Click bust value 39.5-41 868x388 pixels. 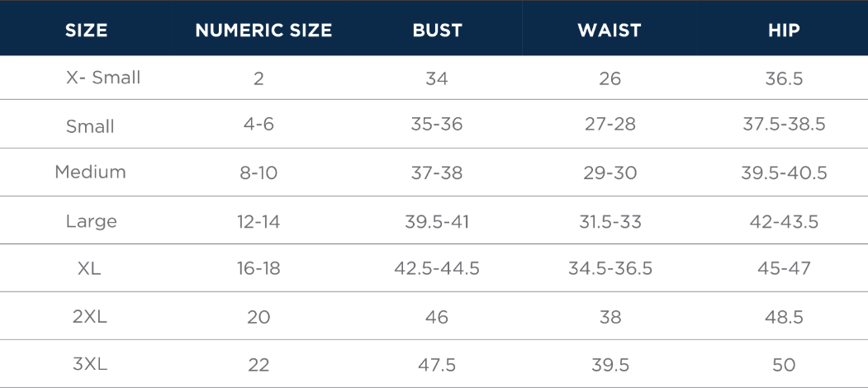point(437,222)
